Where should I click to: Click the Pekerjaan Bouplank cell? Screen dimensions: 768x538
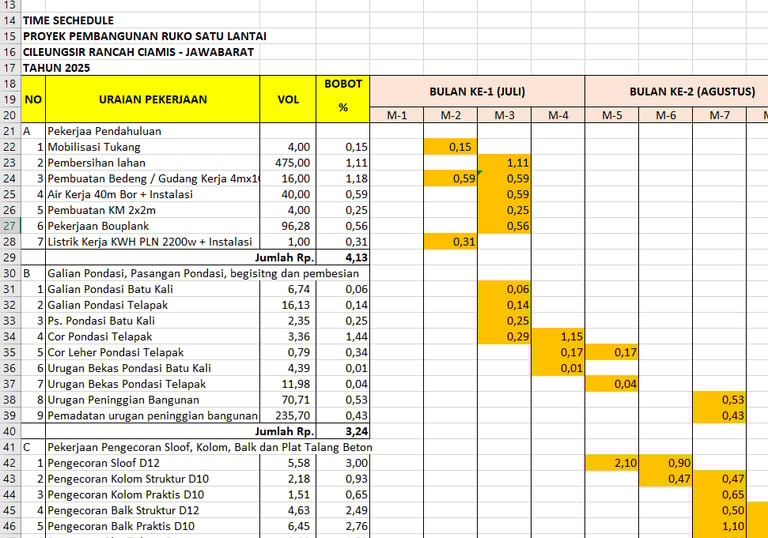(153, 226)
